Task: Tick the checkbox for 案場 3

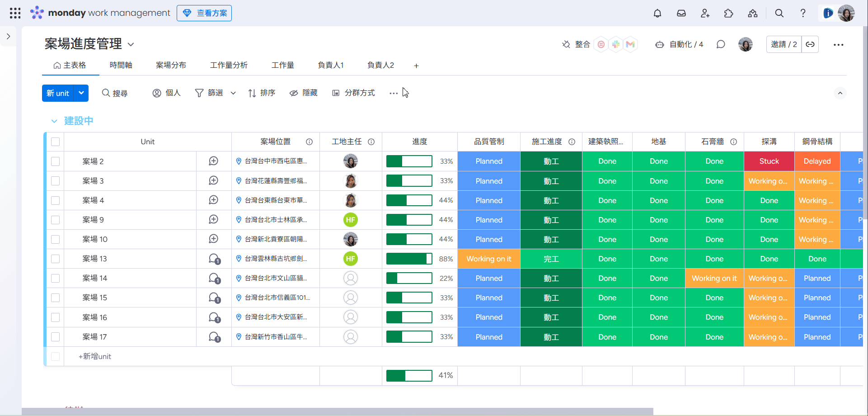Action: click(56, 181)
